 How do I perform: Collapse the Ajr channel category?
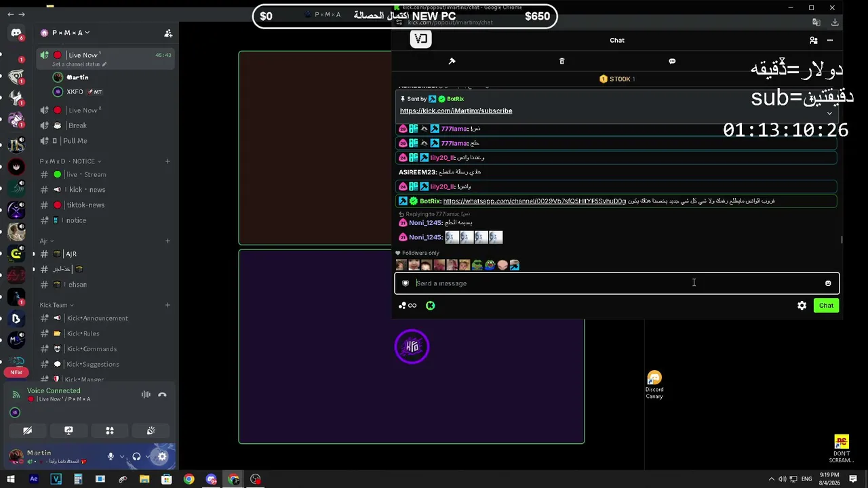coord(46,241)
